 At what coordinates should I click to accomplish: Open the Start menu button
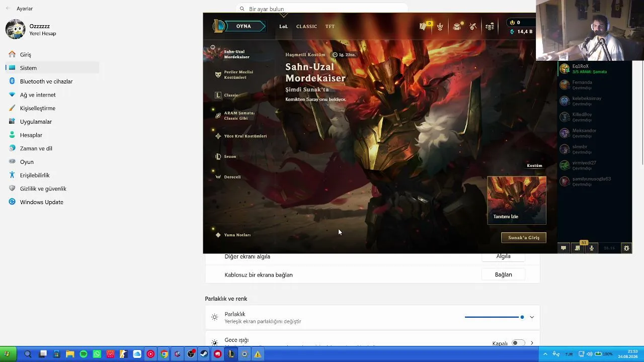[7, 354]
